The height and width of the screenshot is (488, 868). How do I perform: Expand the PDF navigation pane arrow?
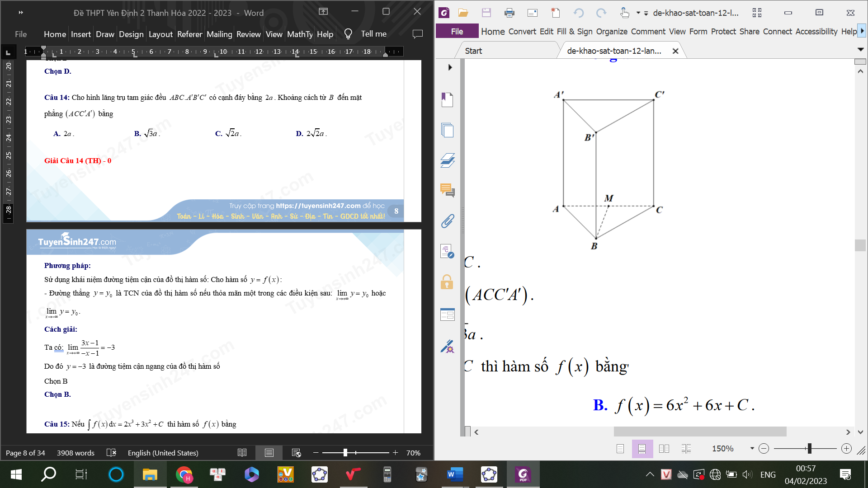(450, 67)
